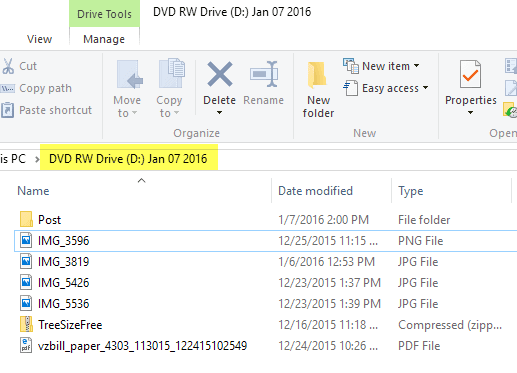The width and height of the screenshot is (517, 373).
Task: Open the View ribbon tab
Action: click(39, 39)
